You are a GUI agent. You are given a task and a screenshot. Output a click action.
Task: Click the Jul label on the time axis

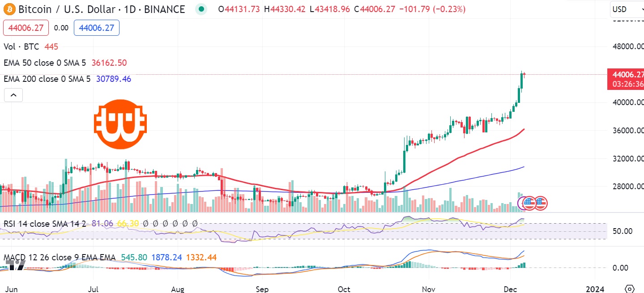click(94, 289)
